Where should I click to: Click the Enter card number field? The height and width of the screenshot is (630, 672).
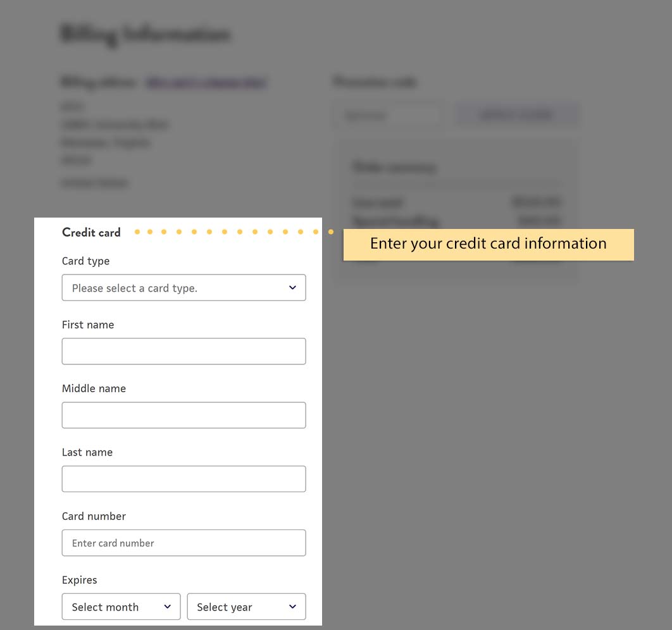(x=184, y=543)
